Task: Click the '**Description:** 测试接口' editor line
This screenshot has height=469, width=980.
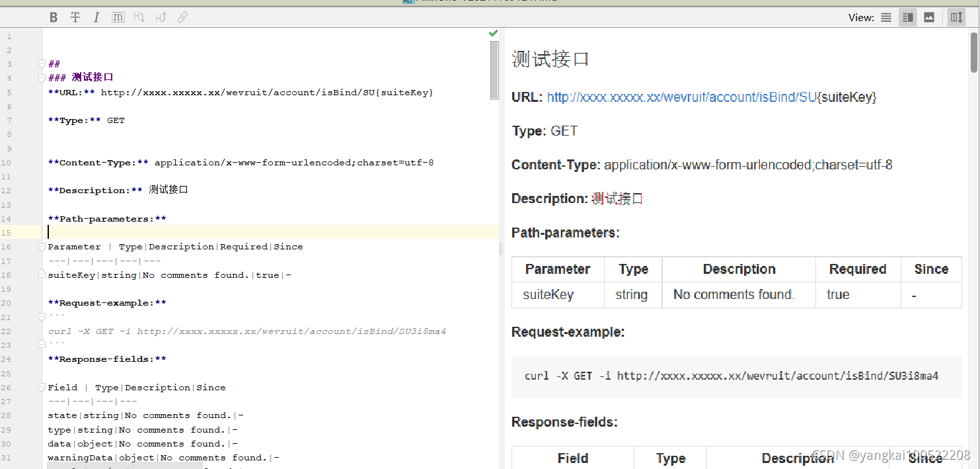Action: pos(118,191)
